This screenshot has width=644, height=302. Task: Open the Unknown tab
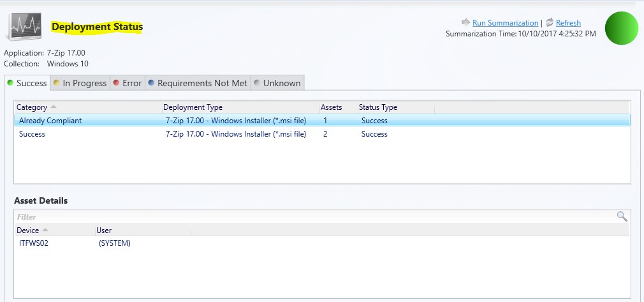[277, 83]
